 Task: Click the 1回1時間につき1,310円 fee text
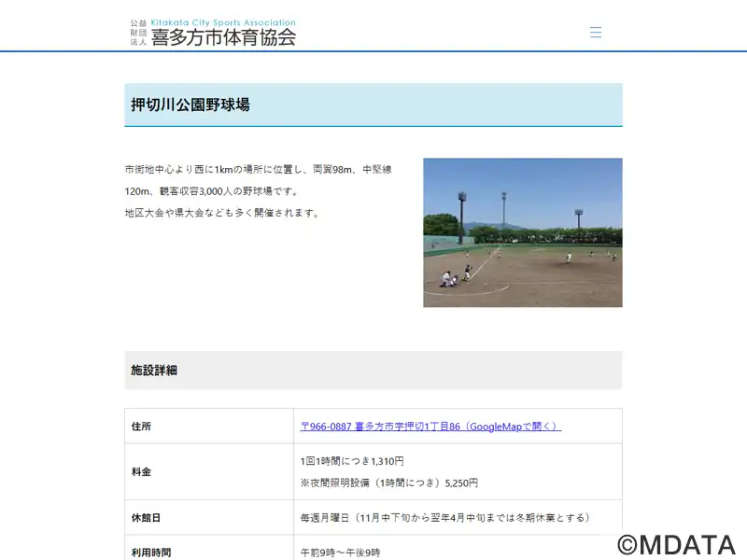[x=352, y=461]
